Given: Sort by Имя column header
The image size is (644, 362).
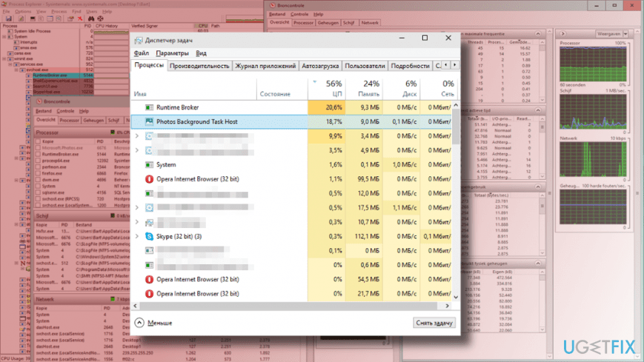Looking at the screenshot, I should 194,88.
